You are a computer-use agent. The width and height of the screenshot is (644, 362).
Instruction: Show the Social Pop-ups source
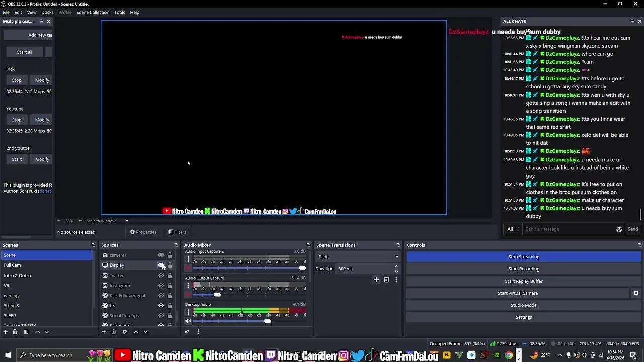tap(161, 316)
